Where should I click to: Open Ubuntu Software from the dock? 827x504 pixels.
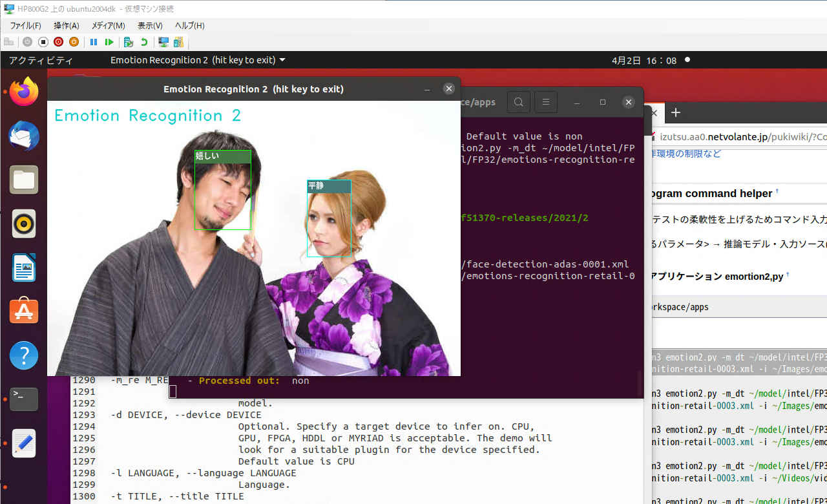click(x=24, y=311)
